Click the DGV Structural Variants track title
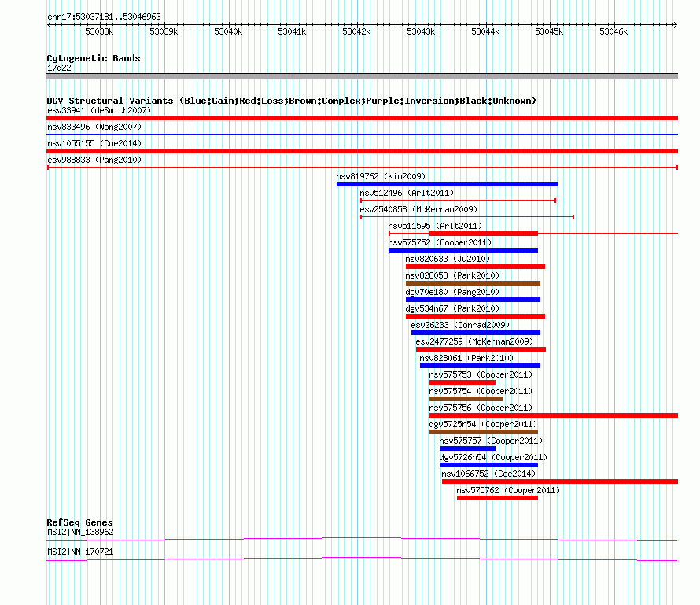 point(292,101)
